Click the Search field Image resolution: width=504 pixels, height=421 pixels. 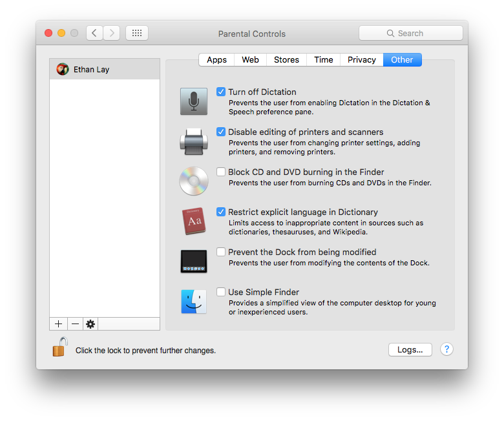[x=411, y=33]
